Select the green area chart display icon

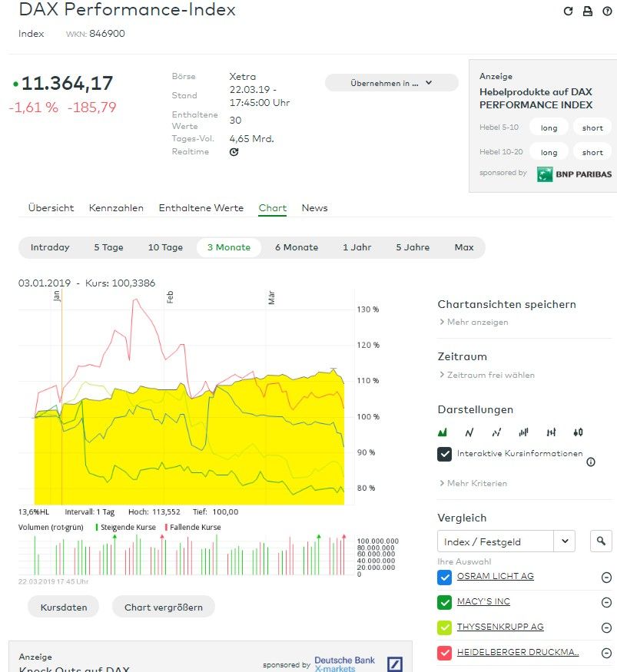[x=443, y=432]
